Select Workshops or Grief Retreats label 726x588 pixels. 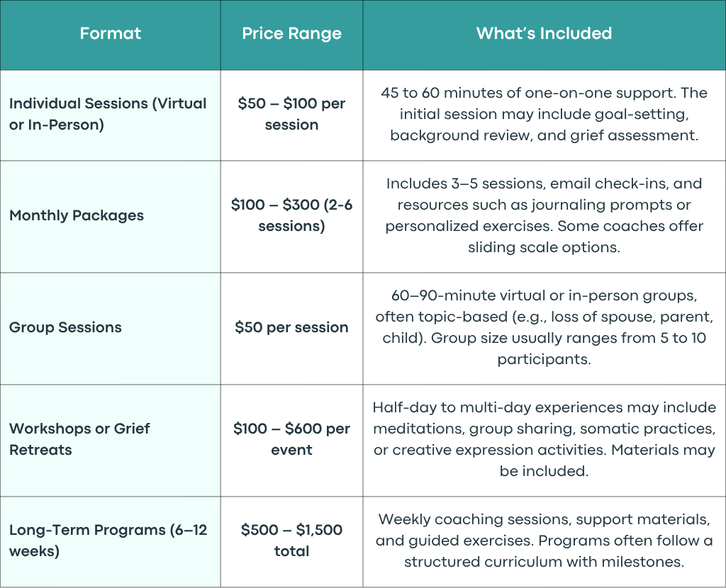(x=79, y=439)
